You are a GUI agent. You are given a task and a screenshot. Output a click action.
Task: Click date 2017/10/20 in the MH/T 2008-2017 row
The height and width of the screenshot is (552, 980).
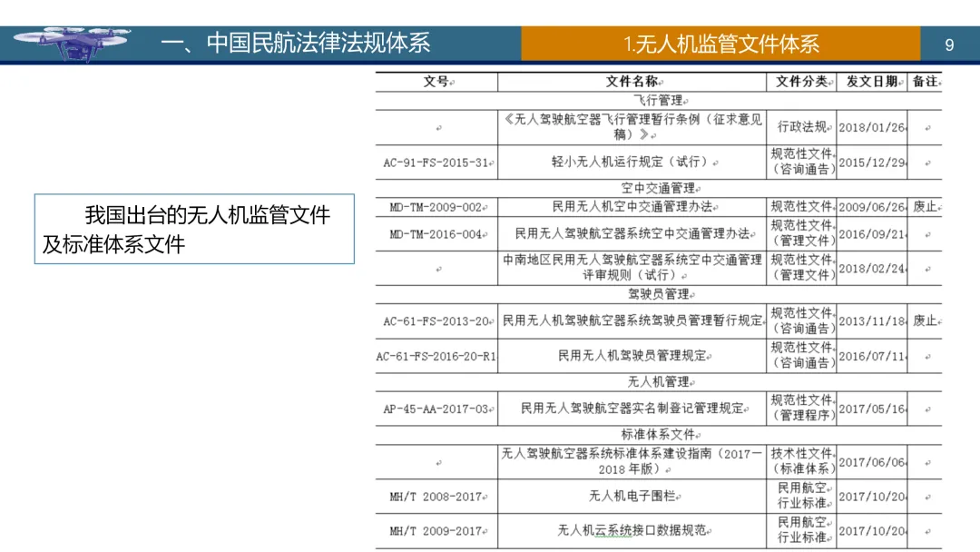coord(872,497)
